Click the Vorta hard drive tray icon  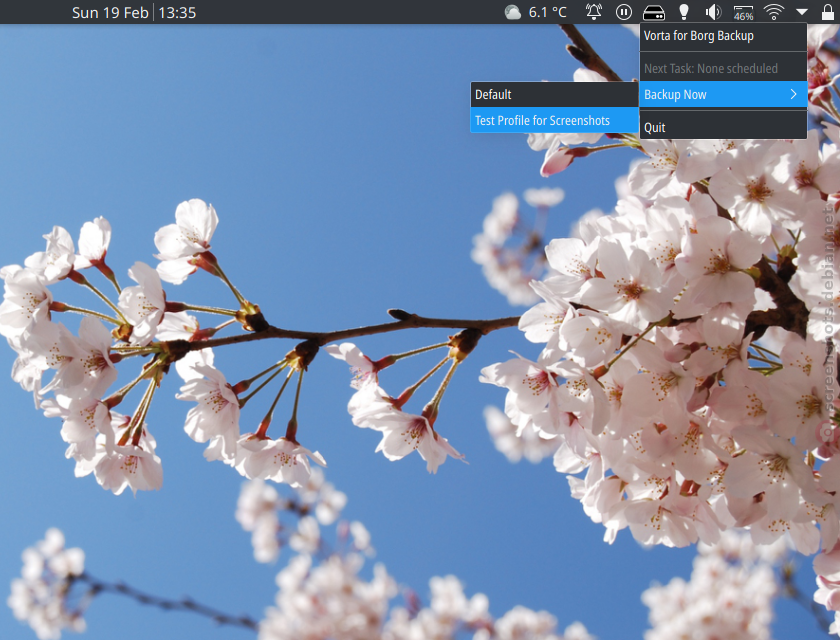[654, 12]
